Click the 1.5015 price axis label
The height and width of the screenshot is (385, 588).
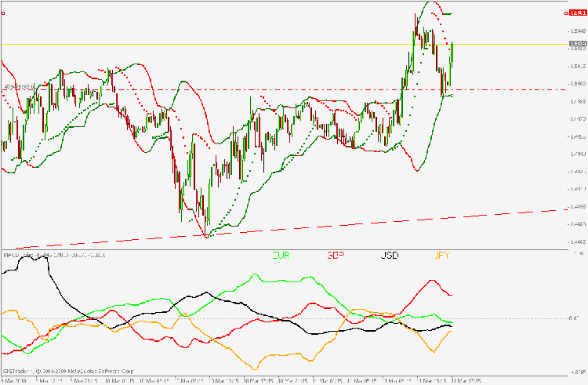point(578,66)
